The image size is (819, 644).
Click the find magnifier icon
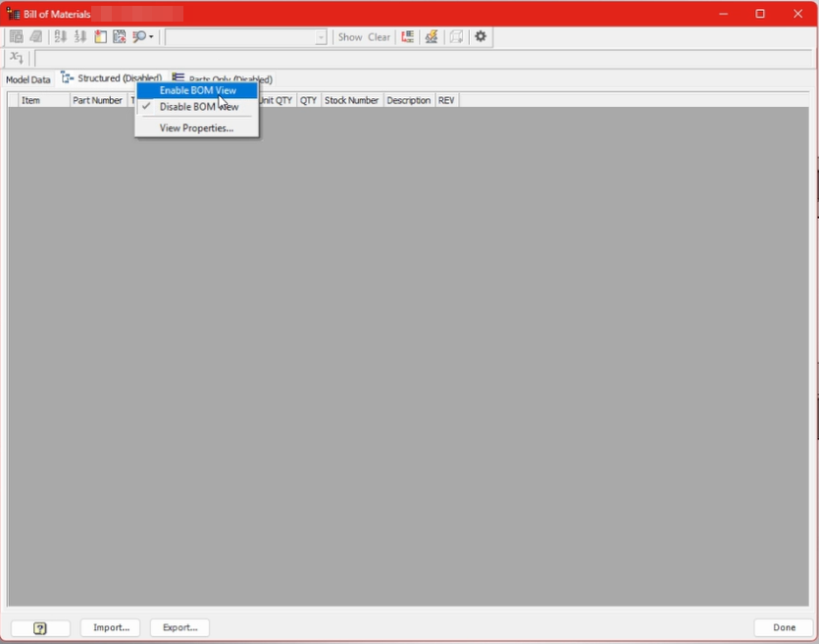[139, 37]
